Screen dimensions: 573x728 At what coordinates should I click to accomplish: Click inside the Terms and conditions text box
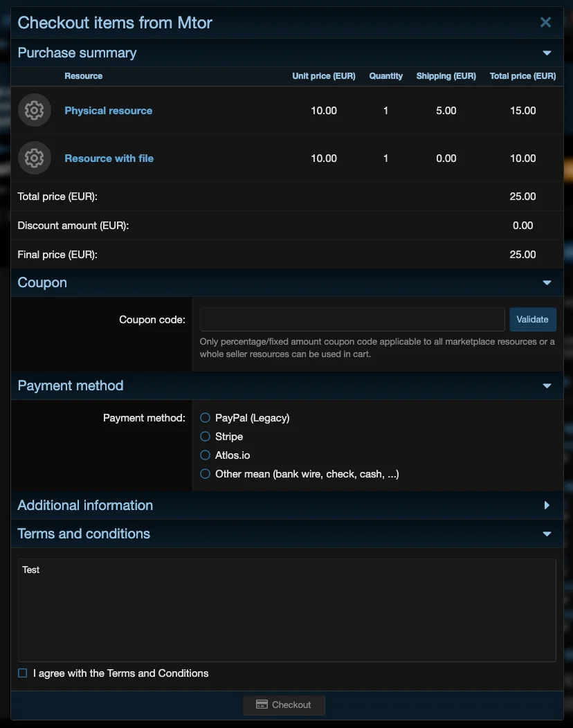pyautogui.click(x=286, y=610)
